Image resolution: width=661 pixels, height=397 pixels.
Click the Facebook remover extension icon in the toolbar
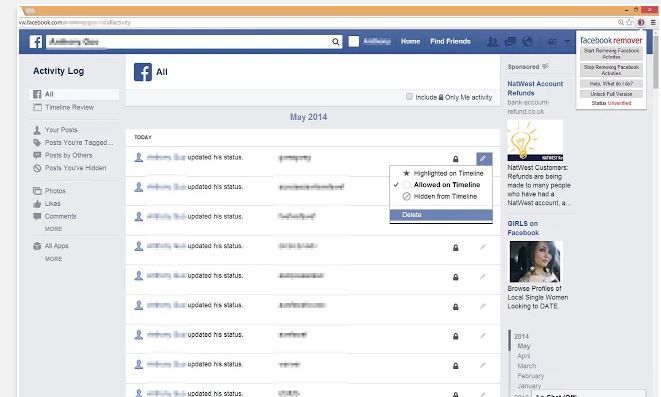point(641,22)
